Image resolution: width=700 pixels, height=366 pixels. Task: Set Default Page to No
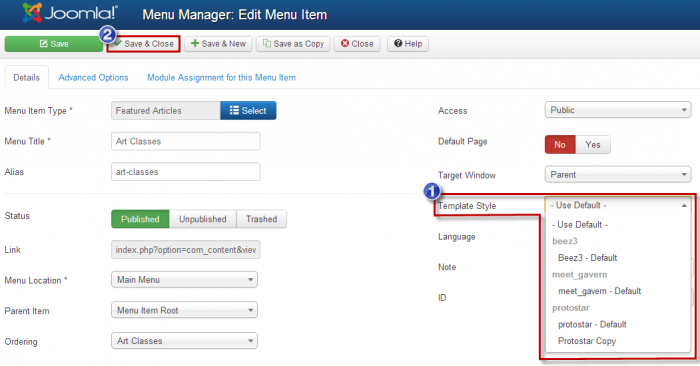click(x=560, y=145)
